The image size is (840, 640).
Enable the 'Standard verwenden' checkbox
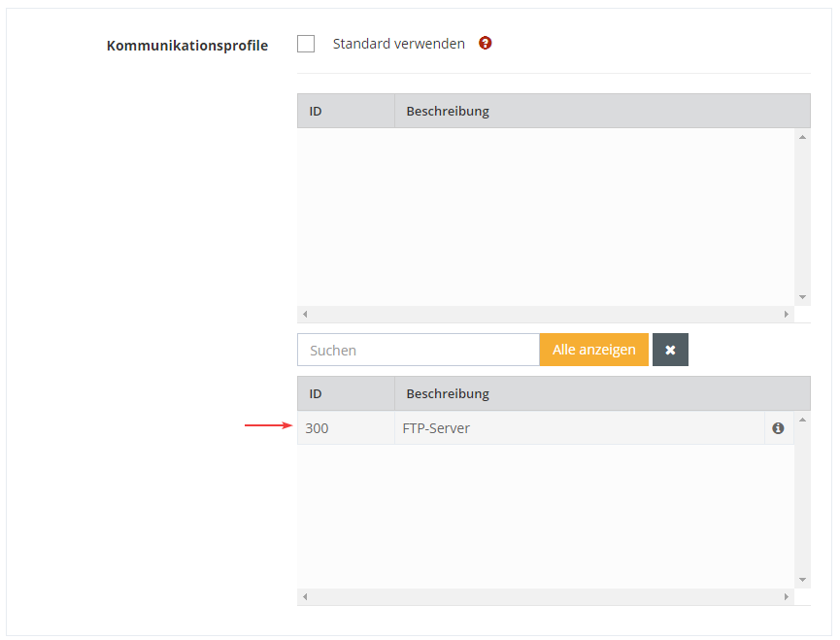click(306, 44)
